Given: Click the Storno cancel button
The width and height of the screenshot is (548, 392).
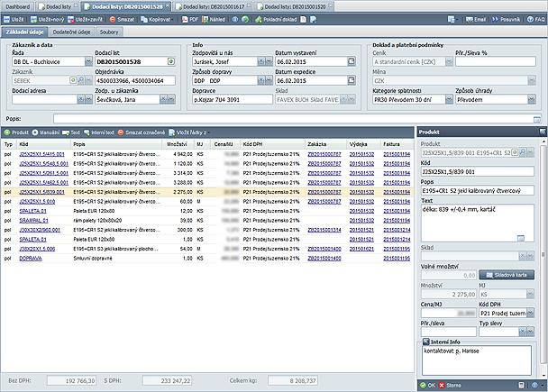Looking at the screenshot, I should tap(450, 385).
